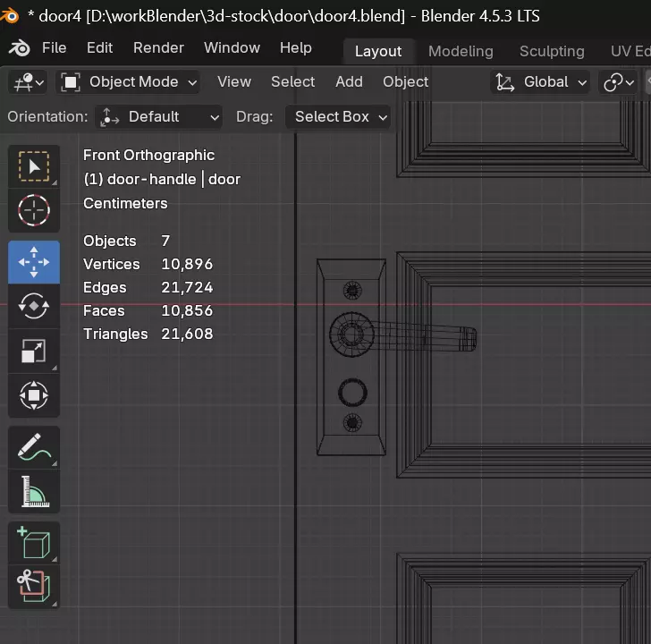651x644 pixels.
Task: Select the Add Cube tool
Action: tap(34, 543)
